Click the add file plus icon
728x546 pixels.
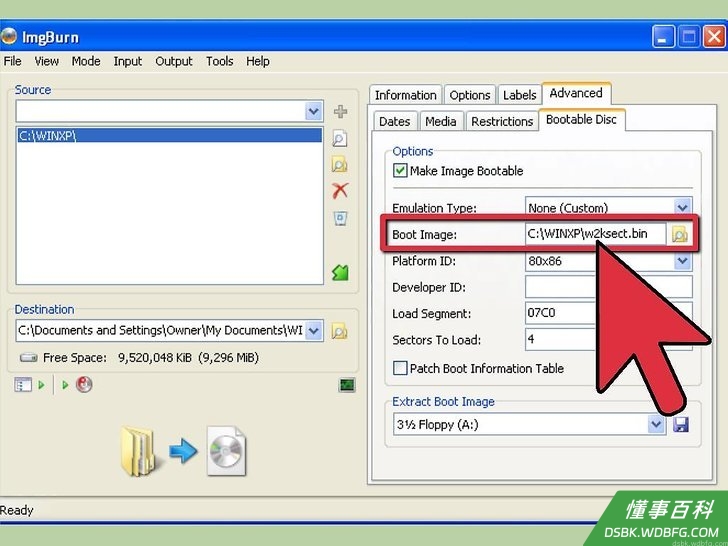[x=340, y=112]
